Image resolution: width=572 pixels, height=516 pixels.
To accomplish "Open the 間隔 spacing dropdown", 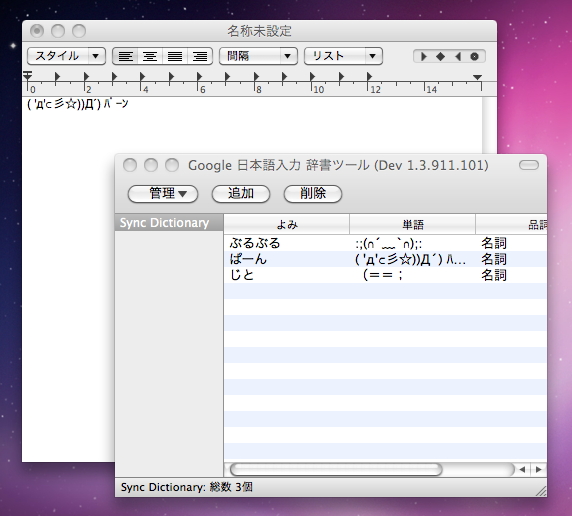I will [x=258, y=56].
